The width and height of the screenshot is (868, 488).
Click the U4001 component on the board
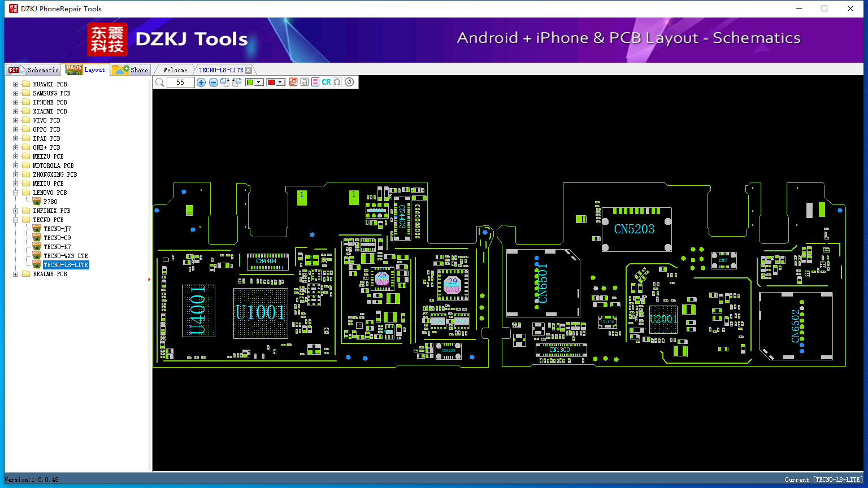(x=198, y=311)
